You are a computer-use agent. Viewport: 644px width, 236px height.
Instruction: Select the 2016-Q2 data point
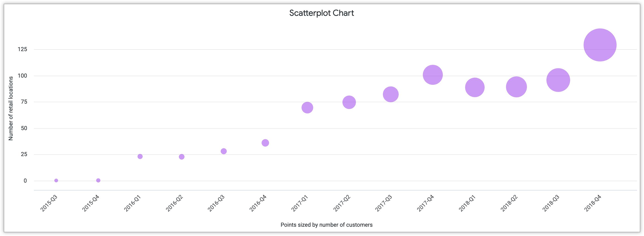tap(182, 157)
